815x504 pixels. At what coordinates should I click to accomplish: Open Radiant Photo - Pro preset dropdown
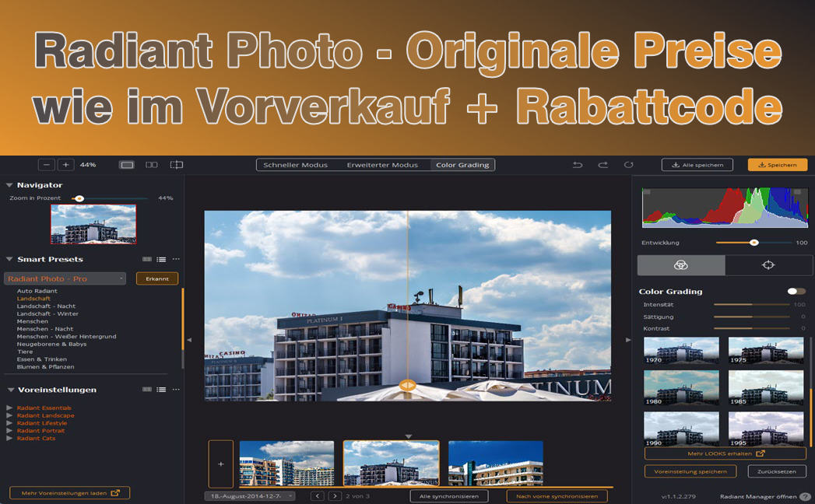[65, 279]
